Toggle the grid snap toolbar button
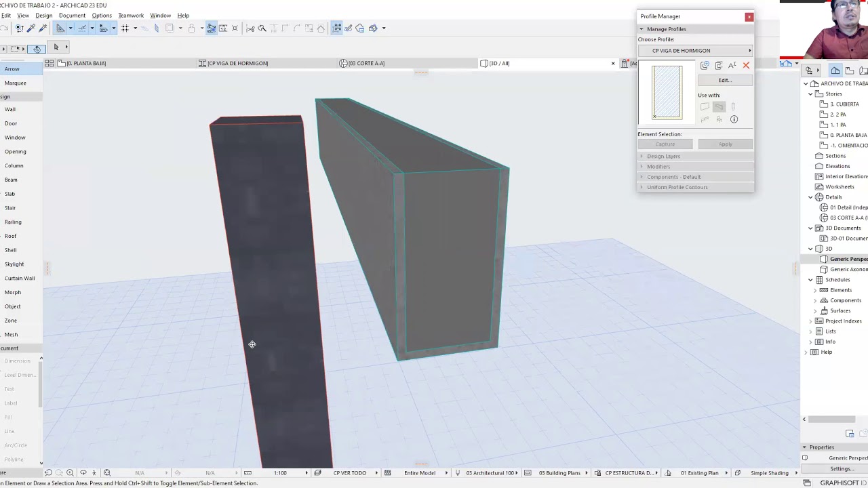The width and height of the screenshot is (868, 488). pos(125,28)
